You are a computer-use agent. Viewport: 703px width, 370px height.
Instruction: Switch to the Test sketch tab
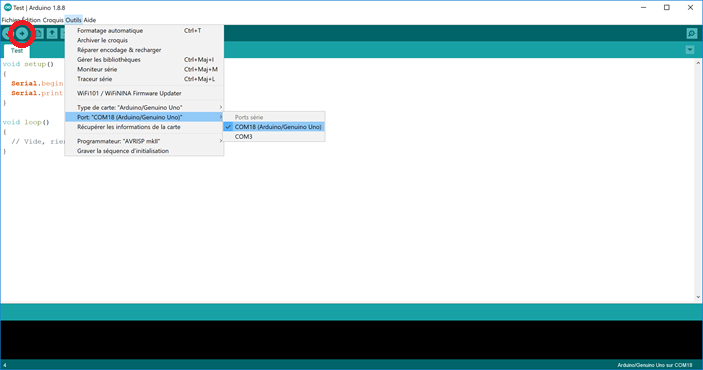[x=17, y=51]
